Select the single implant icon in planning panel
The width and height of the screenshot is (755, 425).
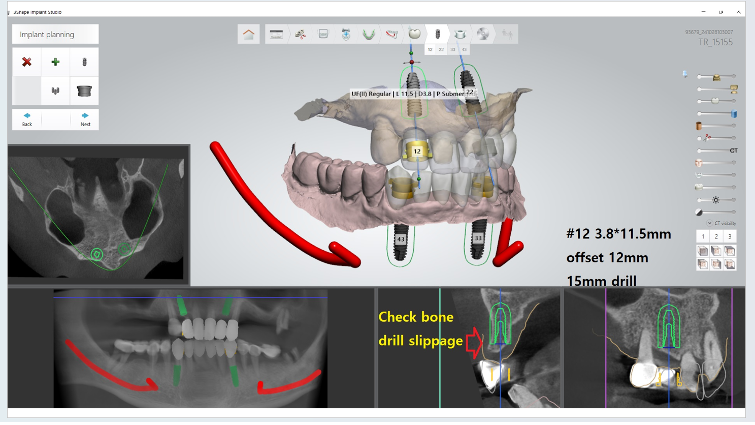pos(84,62)
